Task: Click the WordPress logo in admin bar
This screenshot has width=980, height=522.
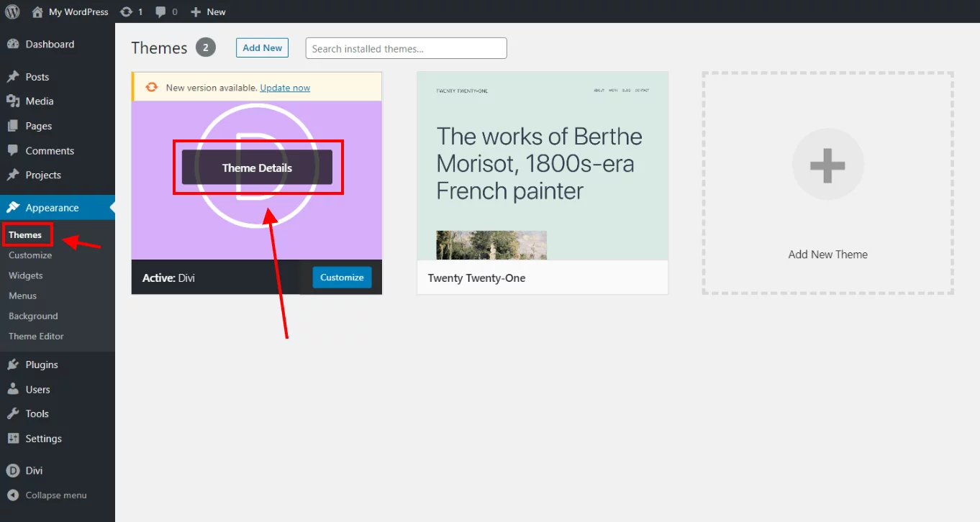Action: (x=12, y=12)
